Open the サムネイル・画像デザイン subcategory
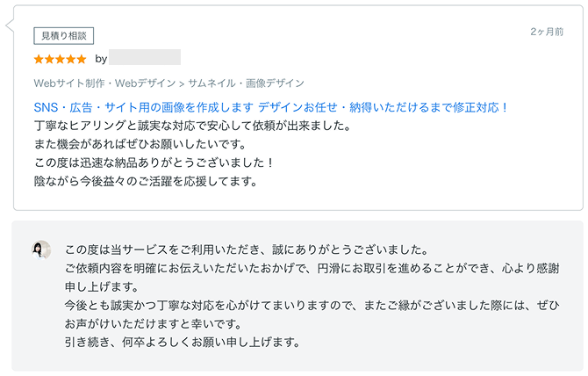The width and height of the screenshot is (588, 376). pyautogui.click(x=247, y=84)
